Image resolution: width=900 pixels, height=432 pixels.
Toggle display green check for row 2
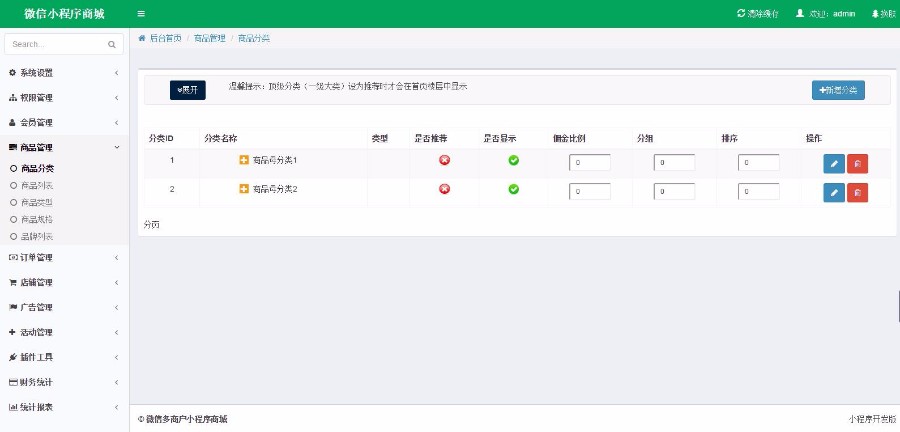coord(514,189)
